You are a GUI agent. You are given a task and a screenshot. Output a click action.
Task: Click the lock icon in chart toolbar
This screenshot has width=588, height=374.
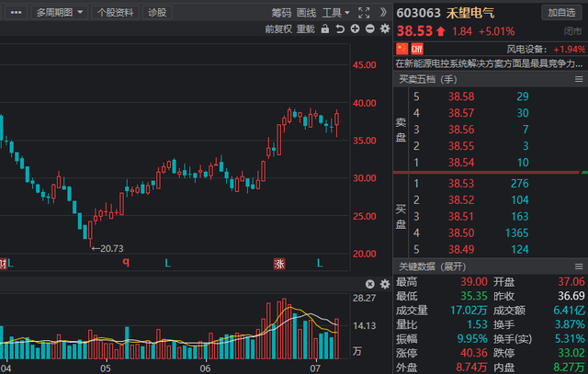(325, 28)
